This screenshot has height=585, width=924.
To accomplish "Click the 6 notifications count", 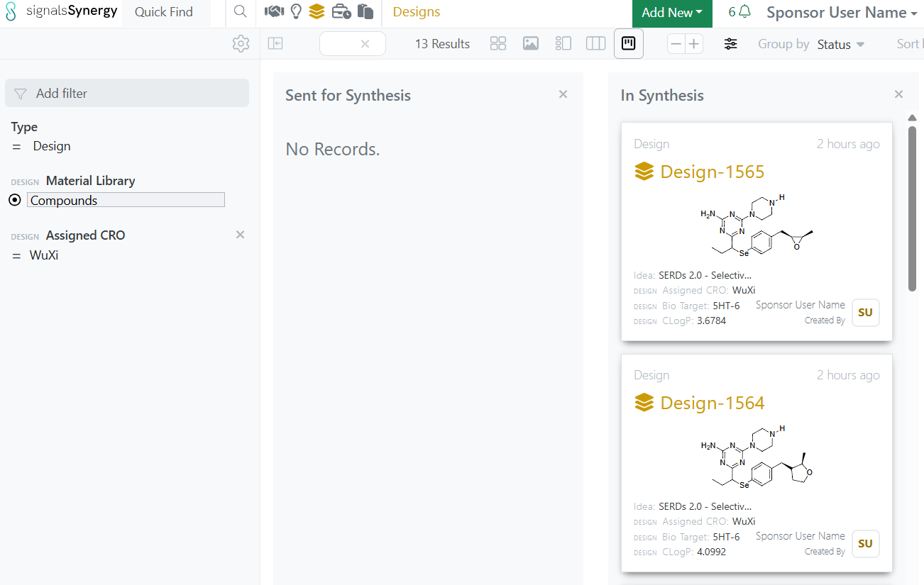I will [x=732, y=12].
